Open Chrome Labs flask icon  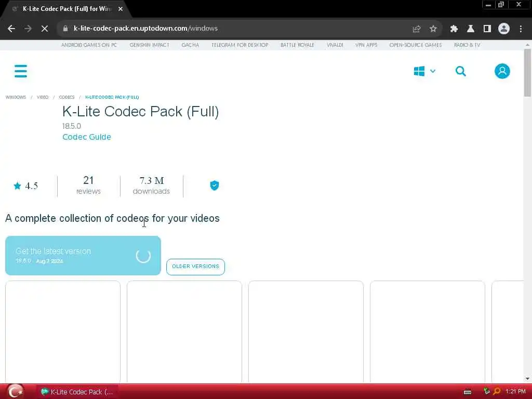(471, 29)
